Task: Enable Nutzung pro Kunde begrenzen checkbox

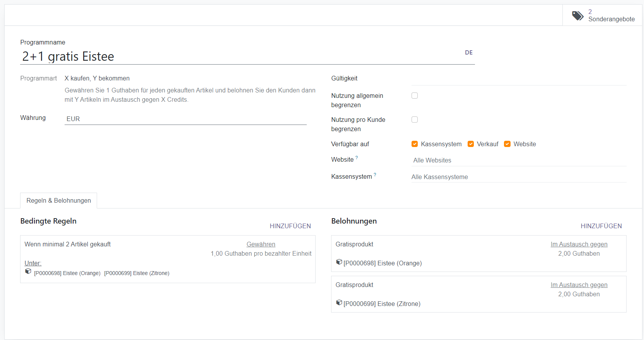Action: coord(415,120)
